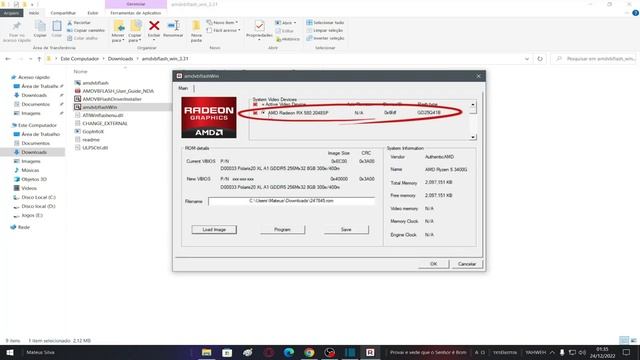Click the Explorer search box

pos(593,59)
